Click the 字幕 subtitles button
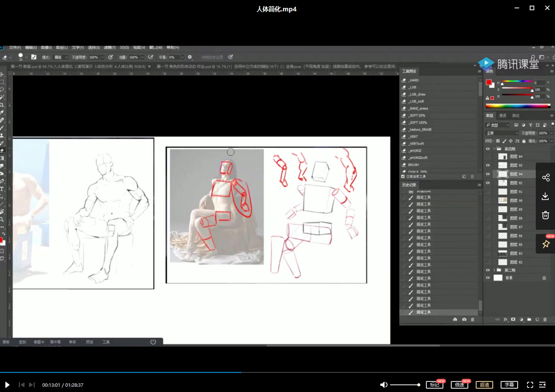 [509, 385]
